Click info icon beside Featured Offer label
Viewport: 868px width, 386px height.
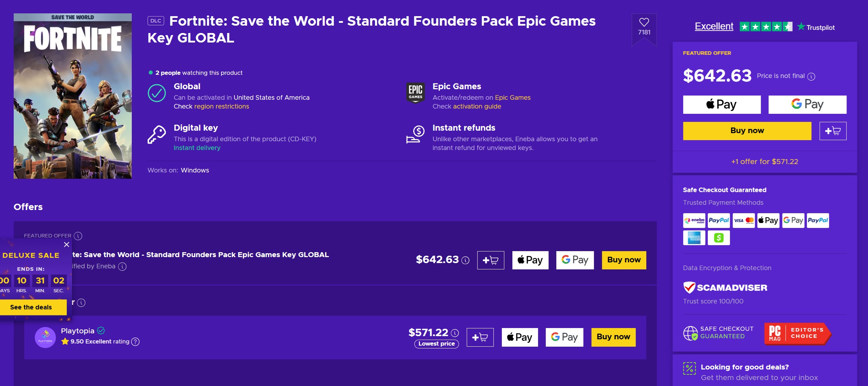(x=78, y=236)
